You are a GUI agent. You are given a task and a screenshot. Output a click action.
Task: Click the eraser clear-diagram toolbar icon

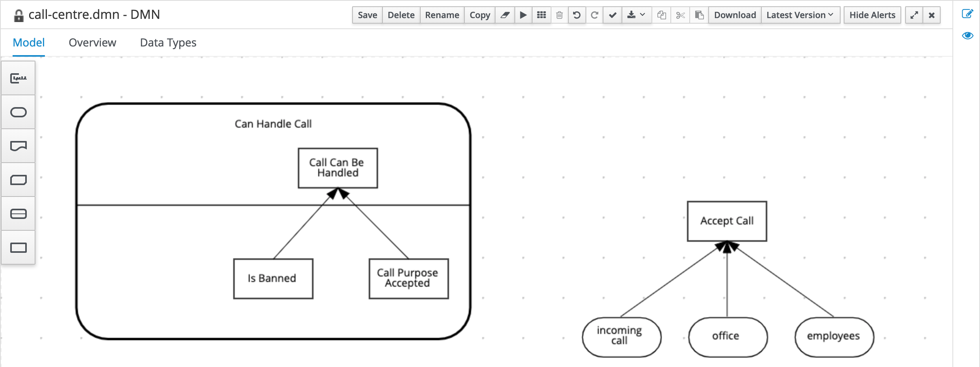tap(505, 15)
